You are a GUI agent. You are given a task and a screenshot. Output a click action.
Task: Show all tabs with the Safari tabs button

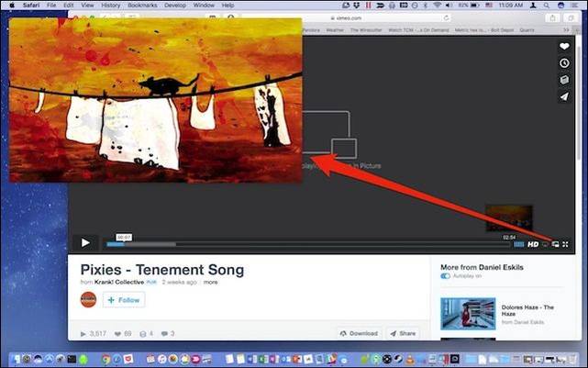point(571,18)
